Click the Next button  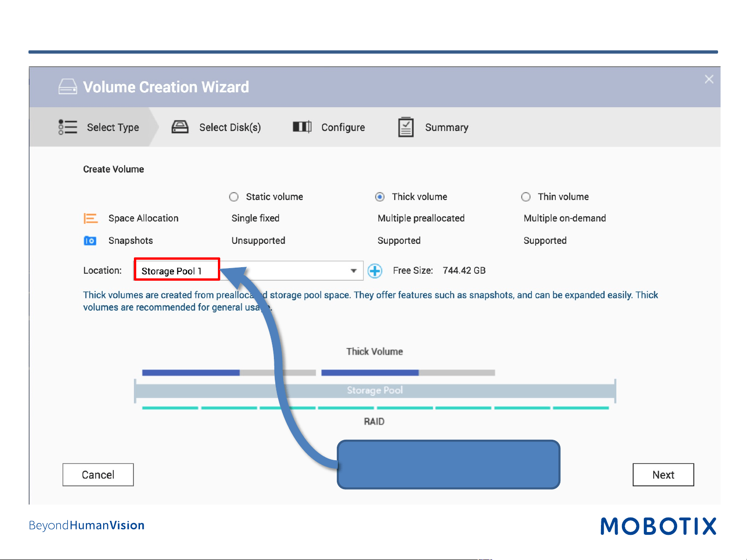(x=663, y=475)
